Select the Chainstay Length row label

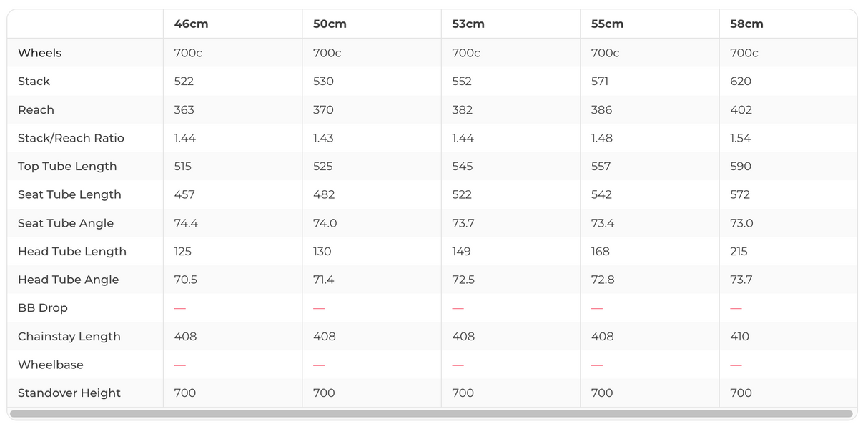tap(69, 336)
